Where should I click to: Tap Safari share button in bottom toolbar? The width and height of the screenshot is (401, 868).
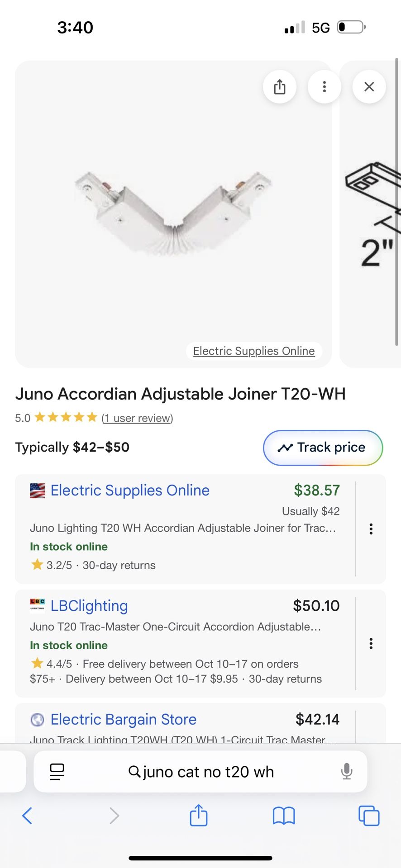pos(198,816)
